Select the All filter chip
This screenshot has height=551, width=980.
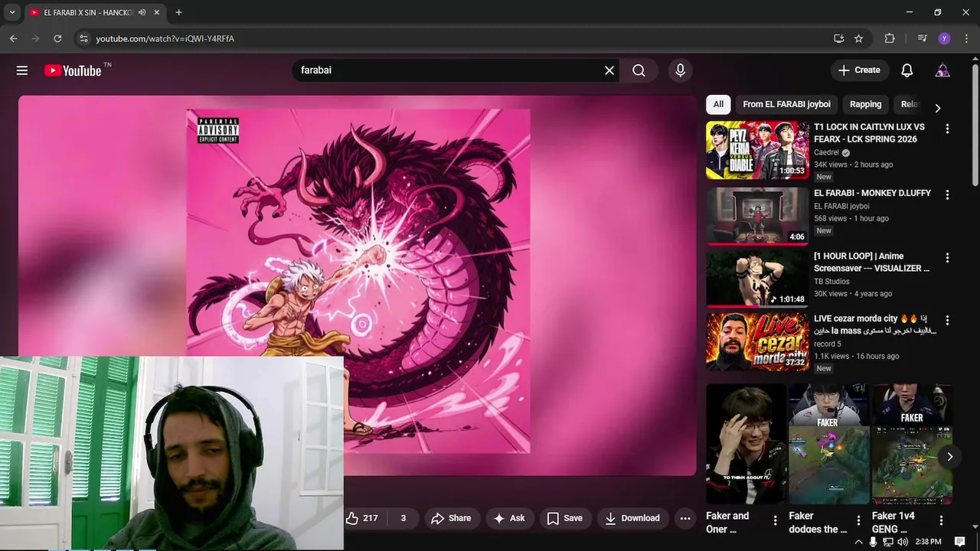718,104
